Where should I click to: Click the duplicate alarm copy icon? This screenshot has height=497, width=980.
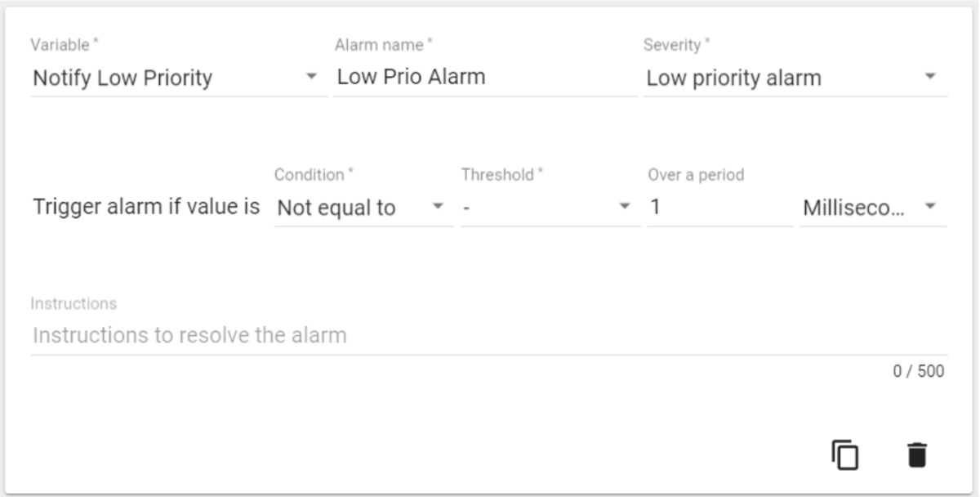point(845,454)
